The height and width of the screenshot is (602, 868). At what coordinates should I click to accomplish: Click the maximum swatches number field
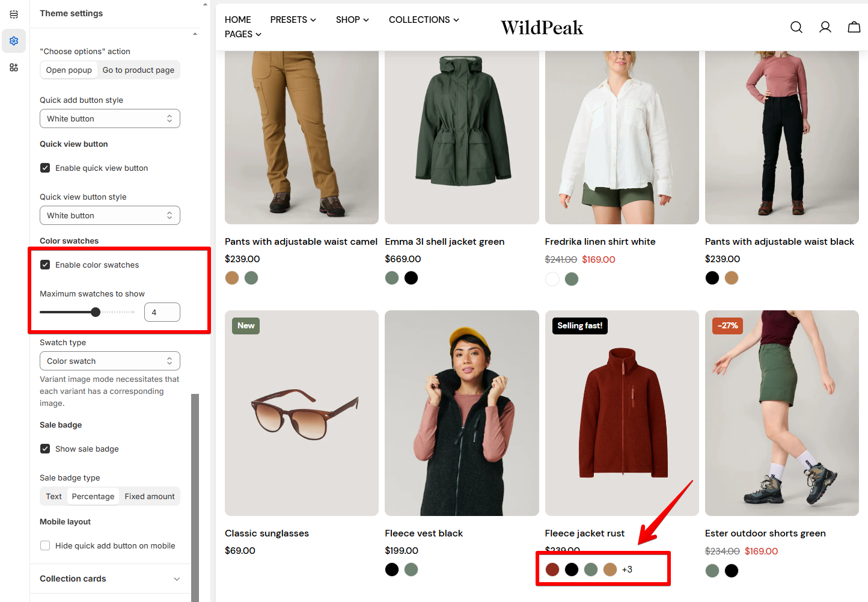coord(162,312)
